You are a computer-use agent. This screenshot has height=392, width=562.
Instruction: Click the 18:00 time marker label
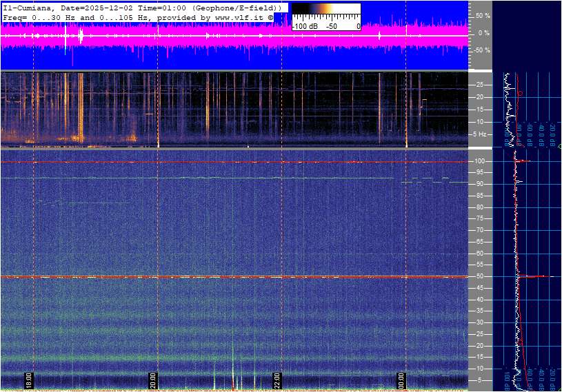point(29,381)
